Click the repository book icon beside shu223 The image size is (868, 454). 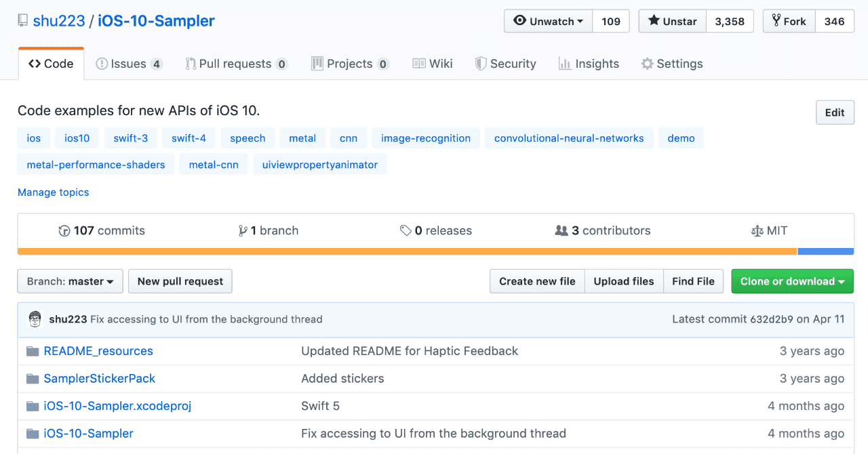point(22,21)
